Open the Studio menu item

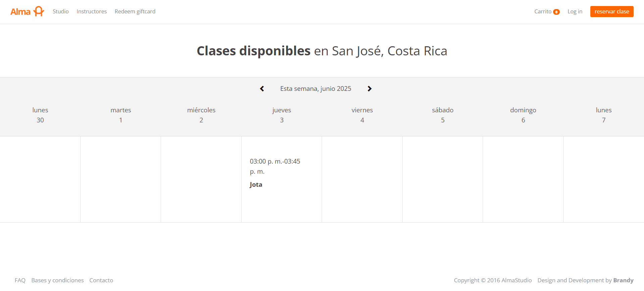(x=61, y=11)
